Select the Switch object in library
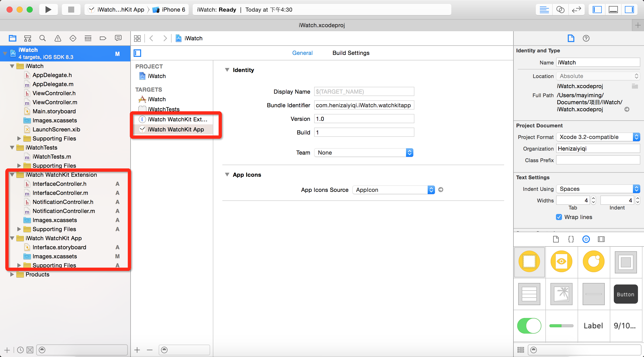Viewport: 644px width, 357px height. pyautogui.click(x=529, y=326)
